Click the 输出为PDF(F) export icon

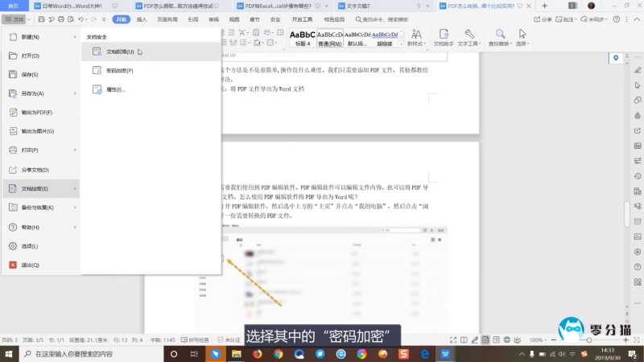tap(13, 112)
